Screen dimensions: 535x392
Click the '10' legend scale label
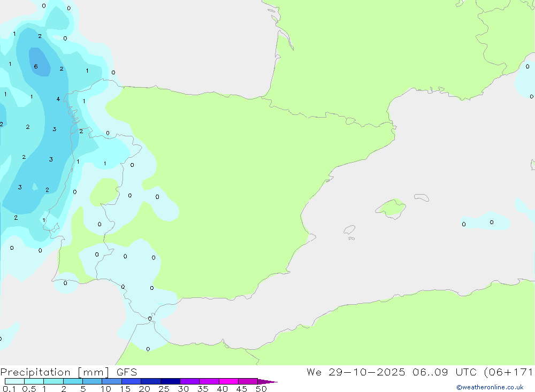click(x=106, y=389)
